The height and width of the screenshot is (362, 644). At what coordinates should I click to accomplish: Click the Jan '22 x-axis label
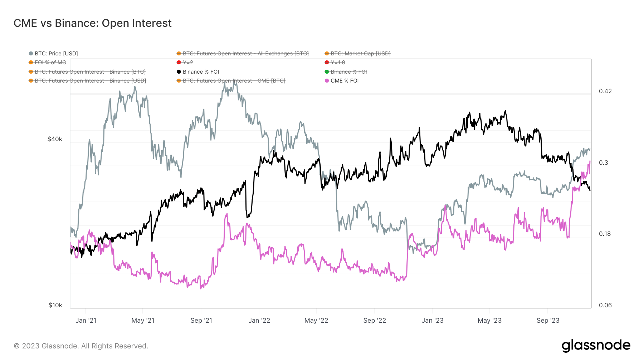(259, 321)
